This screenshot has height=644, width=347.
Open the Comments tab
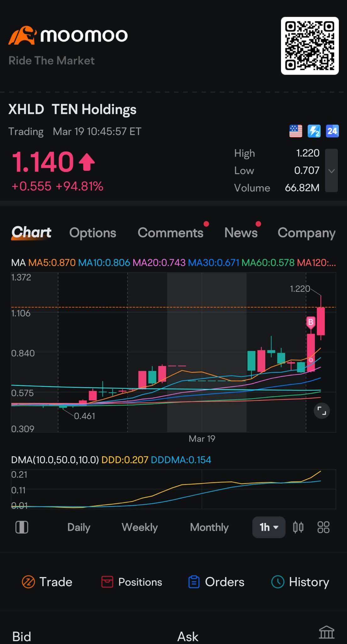pyautogui.click(x=171, y=233)
